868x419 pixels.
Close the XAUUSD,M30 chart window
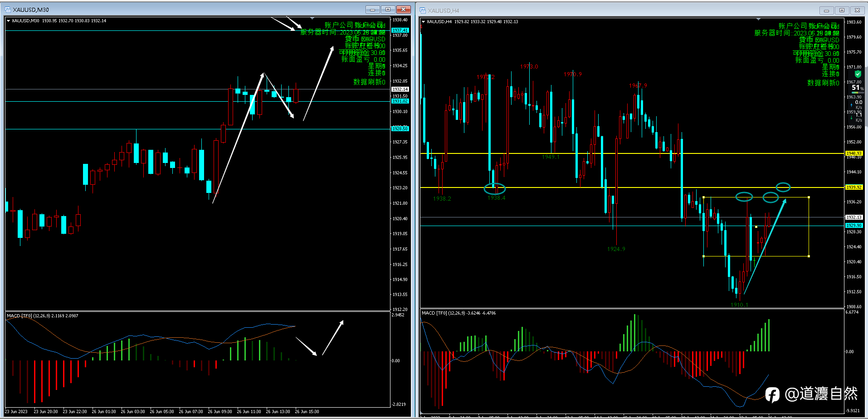(x=403, y=10)
